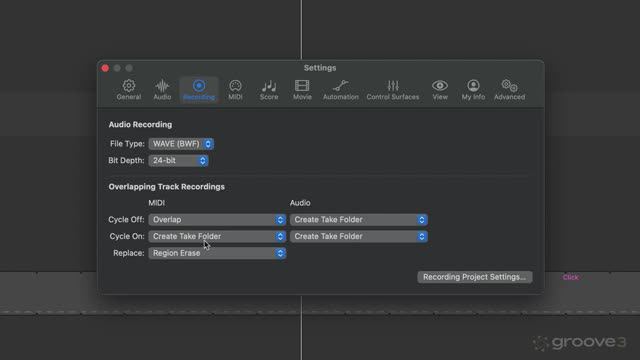Open the Bit Depth 24-bit dropdown
Viewport: 640px width, 360px height.
tap(178, 160)
